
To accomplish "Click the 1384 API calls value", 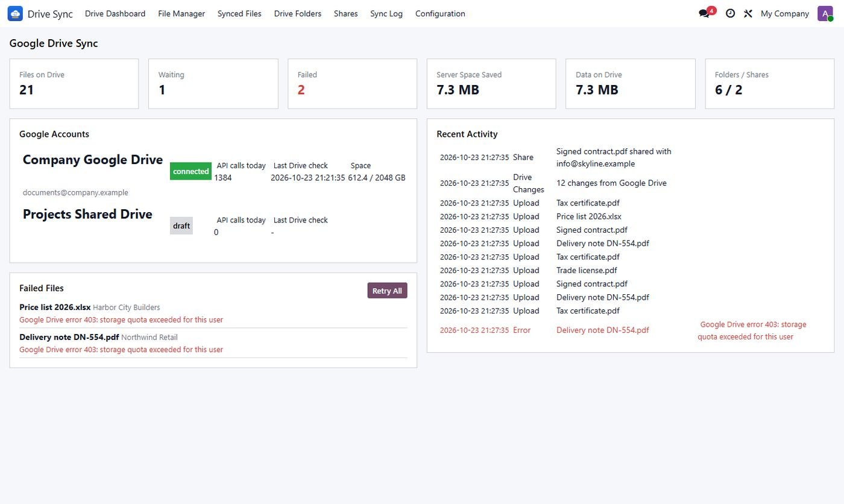I will pos(223,178).
